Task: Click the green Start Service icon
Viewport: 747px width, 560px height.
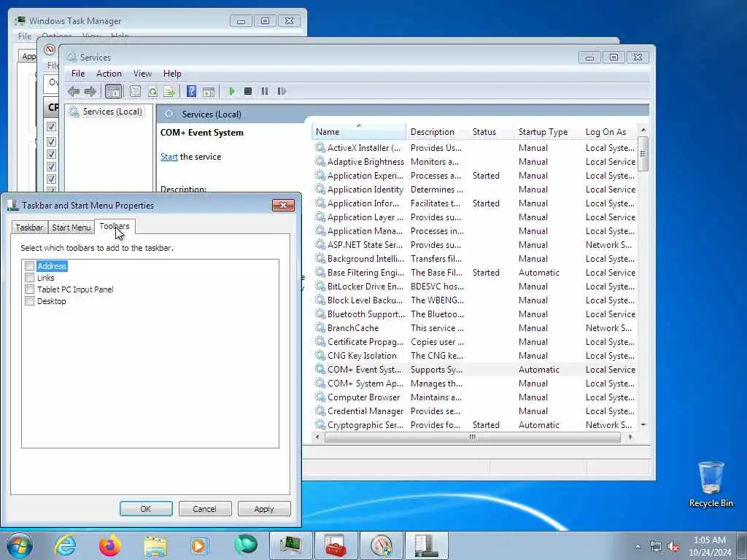Action: (x=232, y=91)
